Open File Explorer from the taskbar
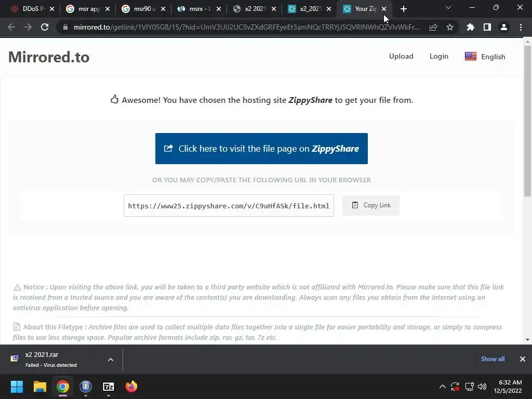 coord(39,387)
